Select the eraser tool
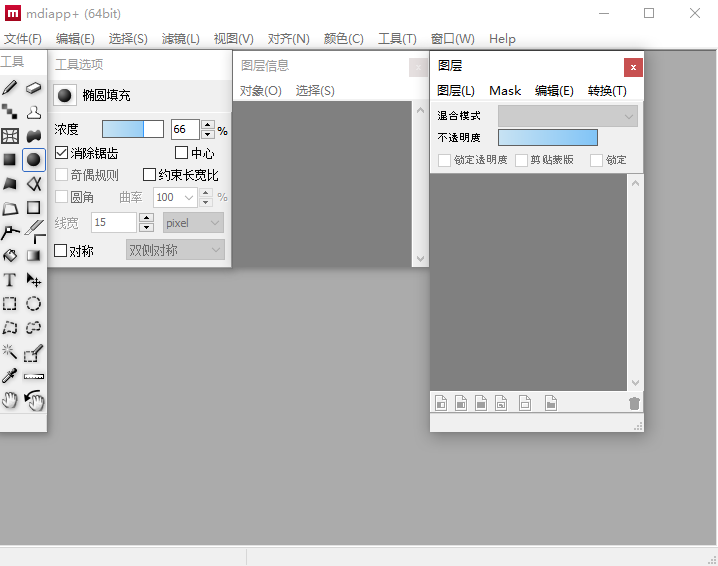The height and width of the screenshot is (566, 718). (33, 87)
